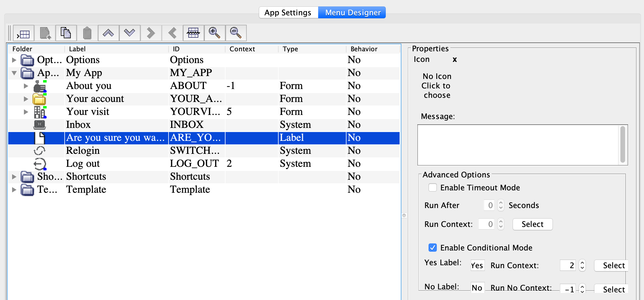Click the Message text area scrollbar
The width and height of the screenshot is (644, 300).
point(622,144)
